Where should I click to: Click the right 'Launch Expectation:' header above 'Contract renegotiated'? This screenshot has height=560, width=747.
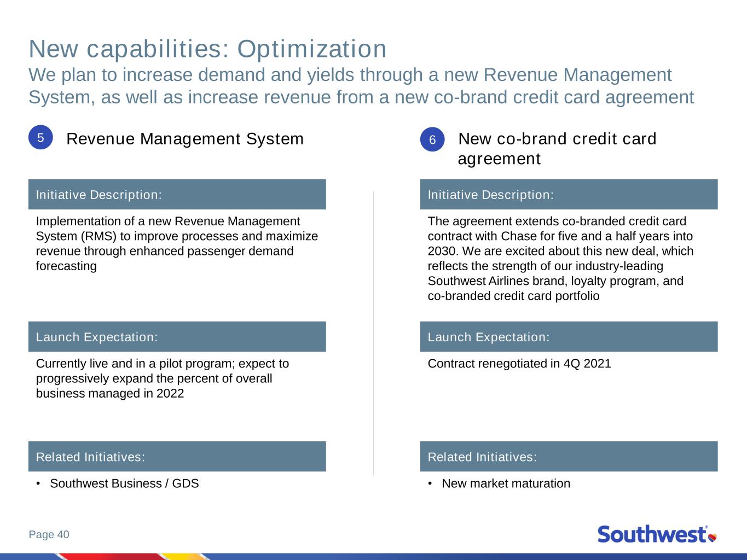(x=569, y=336)
